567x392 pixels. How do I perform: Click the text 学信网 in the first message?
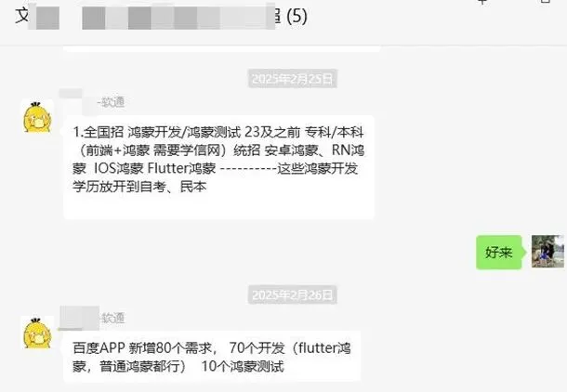pos(200,150)
